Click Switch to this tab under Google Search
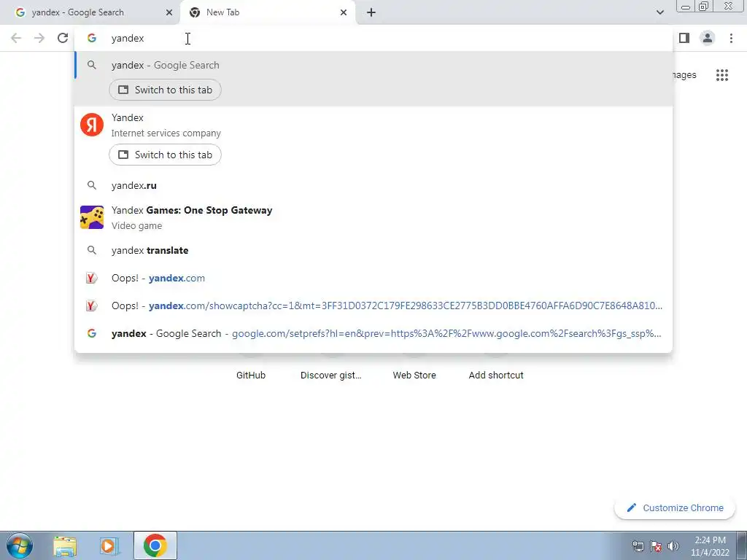The image size is (747, 560). click(166, 90)
